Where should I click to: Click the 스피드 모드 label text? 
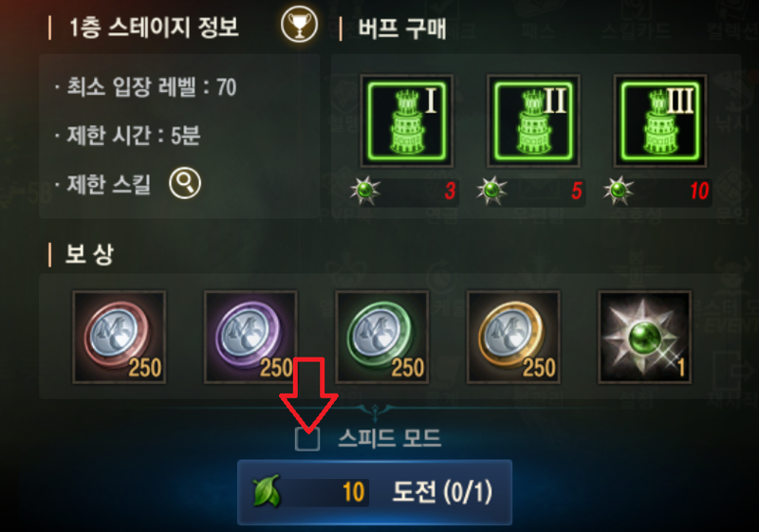(390, 439)
